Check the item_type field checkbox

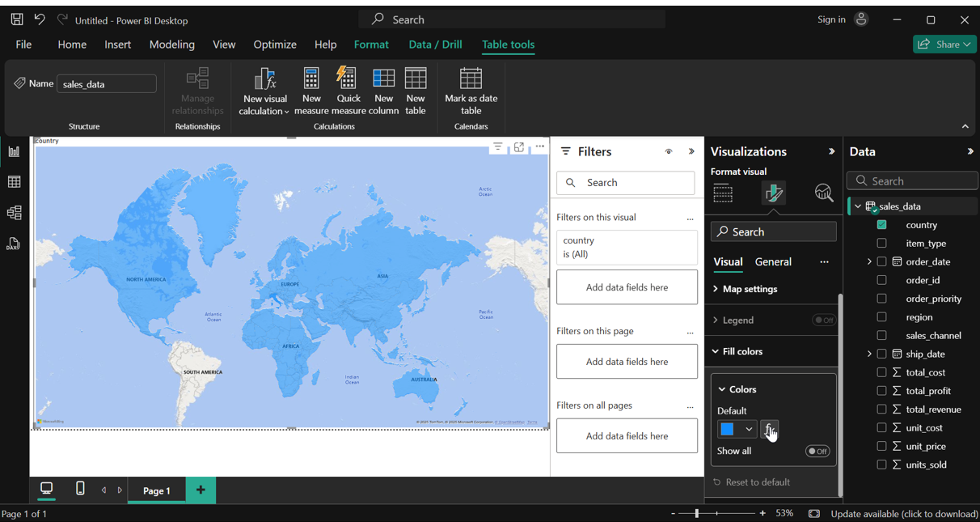point(882,243)
